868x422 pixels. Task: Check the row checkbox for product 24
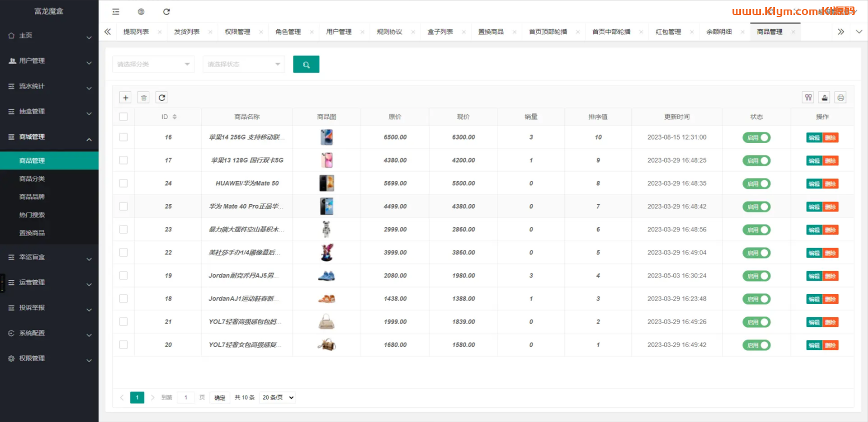coord(124,183)
